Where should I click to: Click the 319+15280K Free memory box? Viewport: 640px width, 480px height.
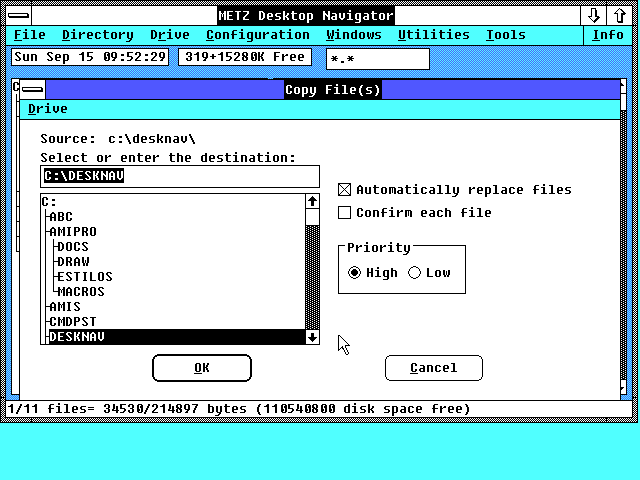[245, 57]
